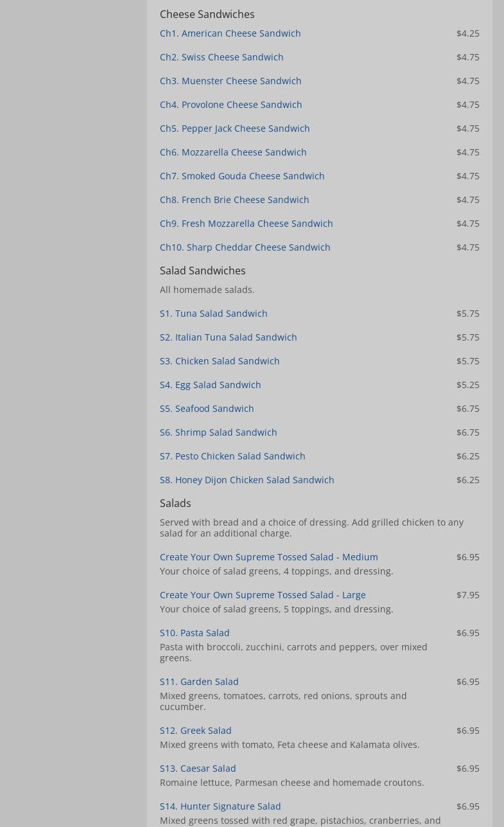Open S12. Greek Salad item
504x827 pixels.
195,731
